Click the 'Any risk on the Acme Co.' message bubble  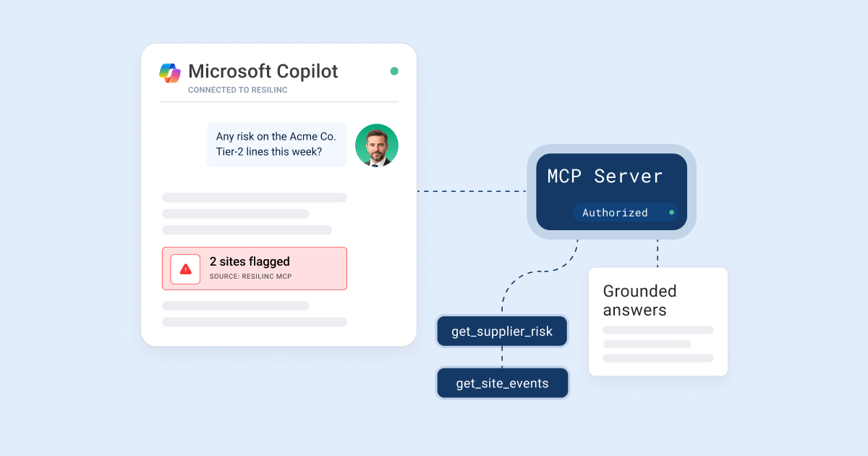click(x=277, y=145)
